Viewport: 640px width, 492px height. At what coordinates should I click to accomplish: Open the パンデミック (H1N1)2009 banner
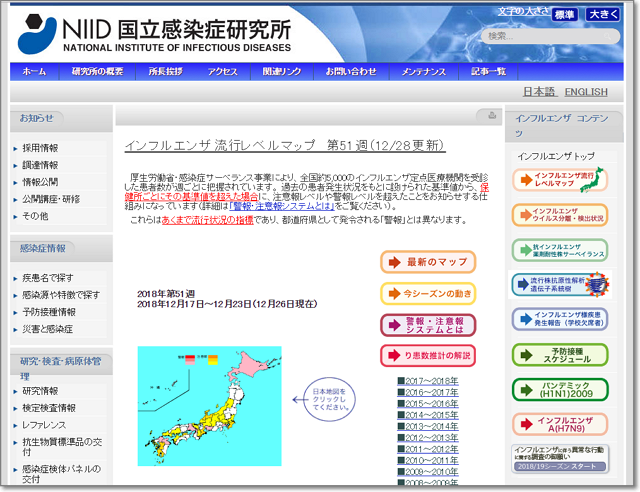point(560,389)
